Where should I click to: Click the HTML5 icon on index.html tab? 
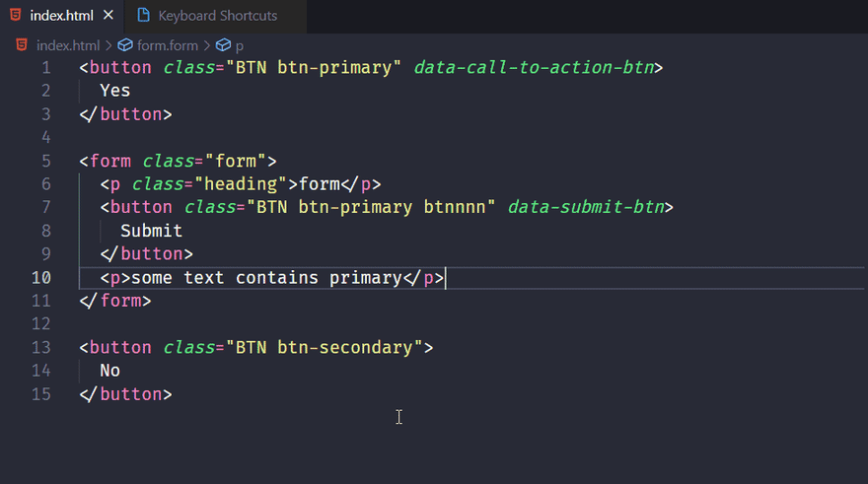pos(16,15)
